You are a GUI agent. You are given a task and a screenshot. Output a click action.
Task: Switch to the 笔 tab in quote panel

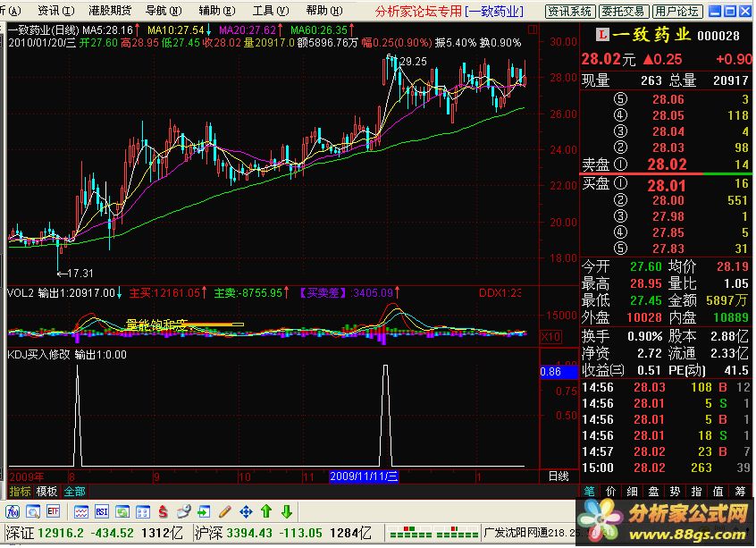click(x=589, y=491)
